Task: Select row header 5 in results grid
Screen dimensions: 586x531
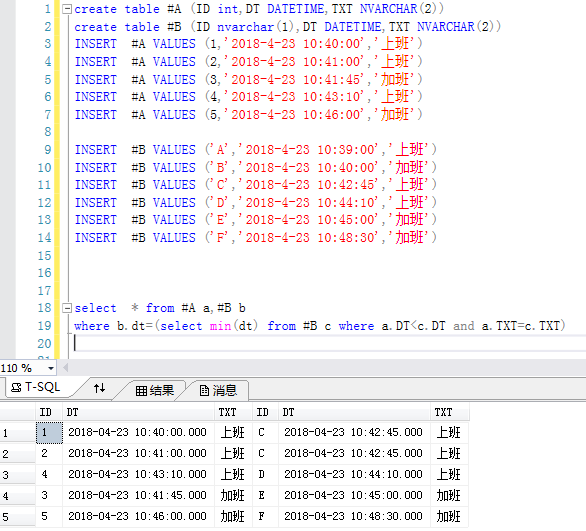Action: click(x=18, y=516)
